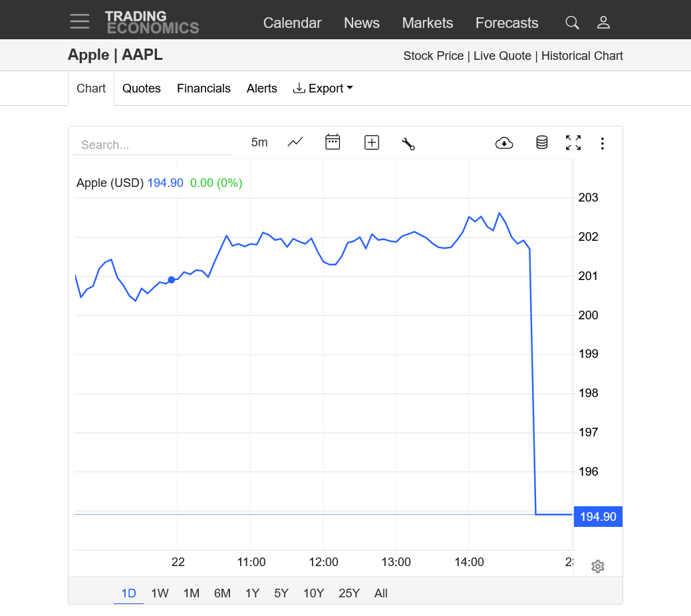The height and width of the screenshot is (616, 691).
Task: Click the Trading Economics logo
Action: [152, 22]
